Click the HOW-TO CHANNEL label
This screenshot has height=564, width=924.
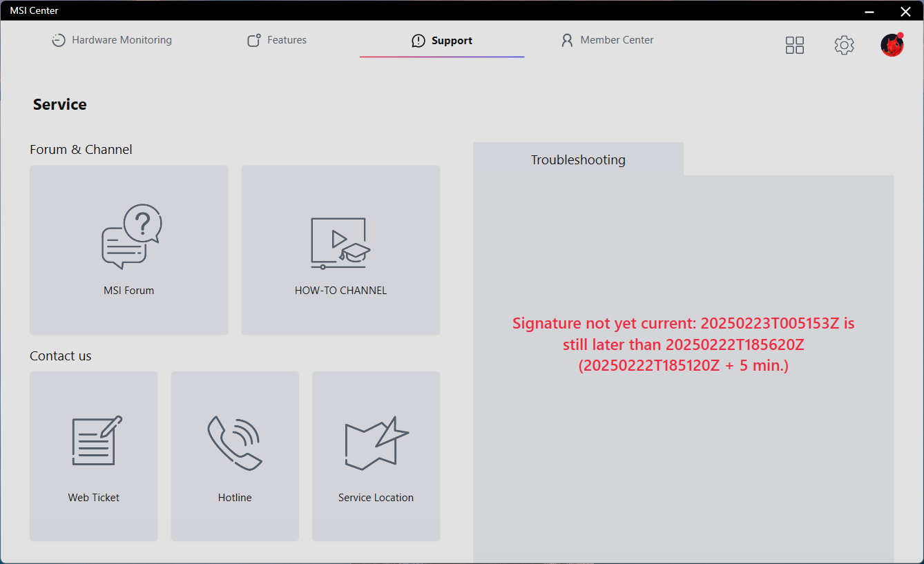[x=340, y=291]
